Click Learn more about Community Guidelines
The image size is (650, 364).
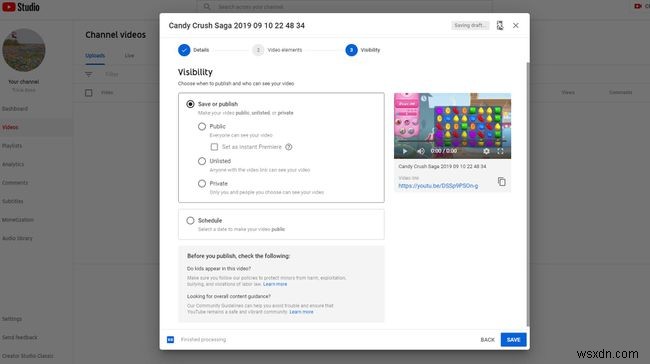click(301, 312)
